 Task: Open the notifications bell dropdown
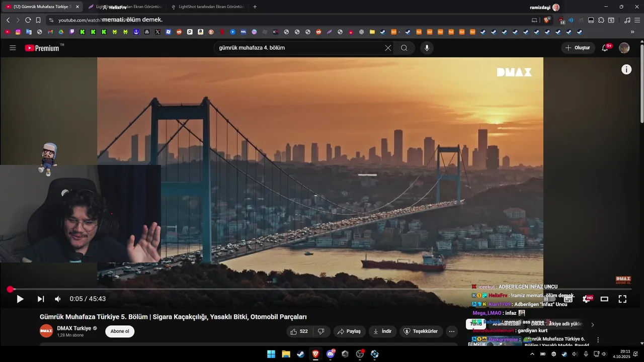point(606,48)
